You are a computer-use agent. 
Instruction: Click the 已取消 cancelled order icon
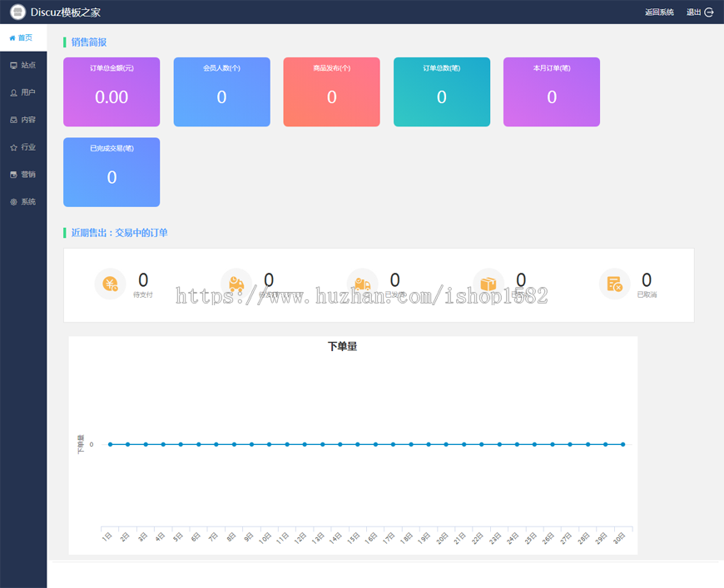pyautogui.click(x=615, y=284)
